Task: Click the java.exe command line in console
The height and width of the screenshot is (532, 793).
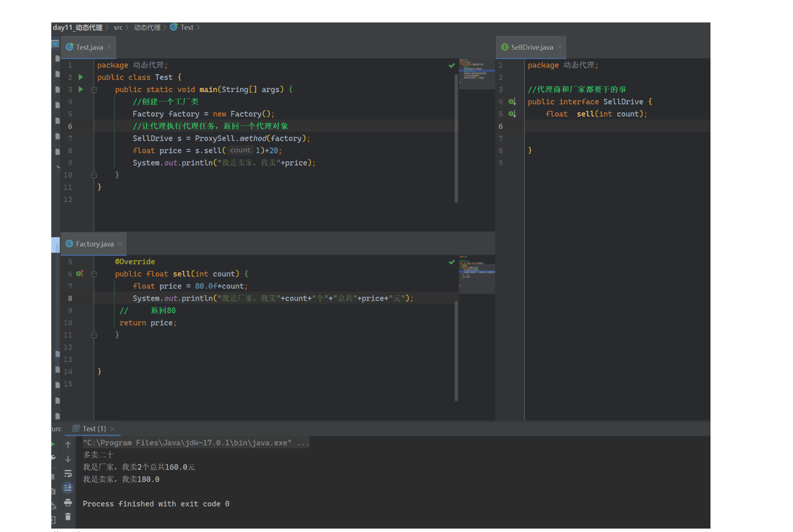Action: pyautogui.click(x=196, y=443)
